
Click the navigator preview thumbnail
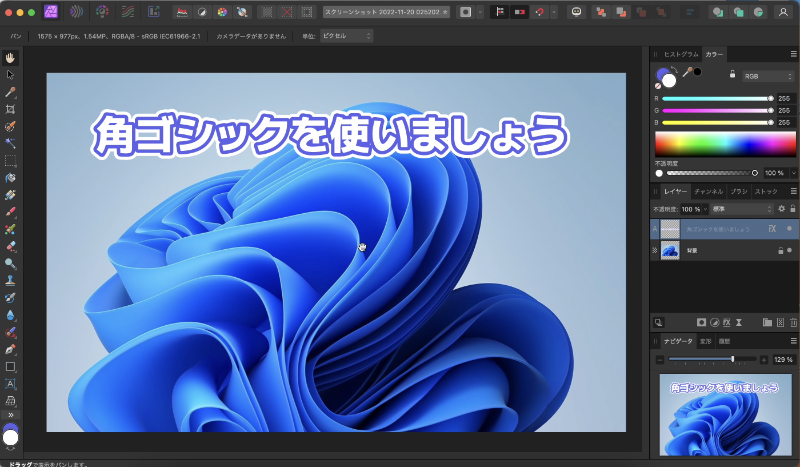tap(725, 414)
